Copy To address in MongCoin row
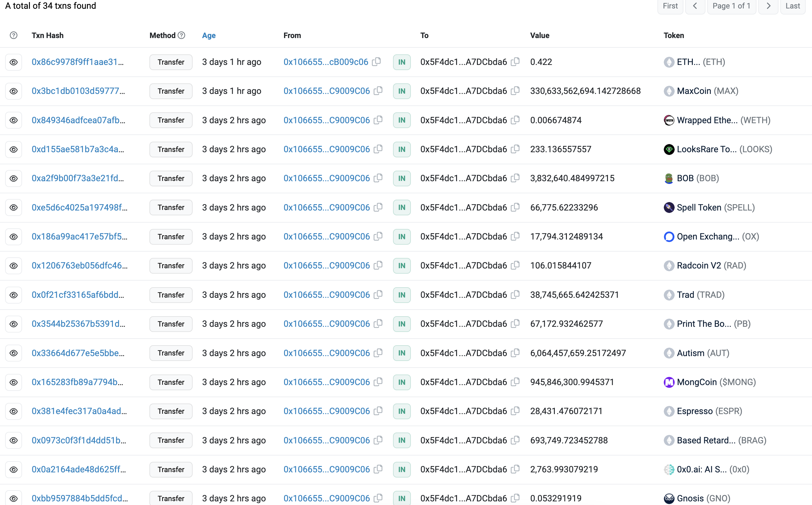The height and width of the screenshot is (505, 812). pos(515,382)
